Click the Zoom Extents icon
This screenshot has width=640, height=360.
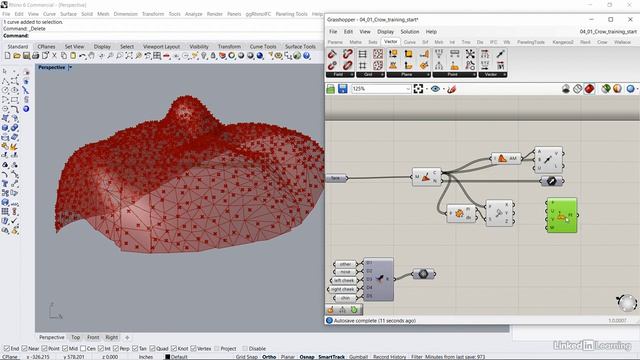tap(129, 56)
